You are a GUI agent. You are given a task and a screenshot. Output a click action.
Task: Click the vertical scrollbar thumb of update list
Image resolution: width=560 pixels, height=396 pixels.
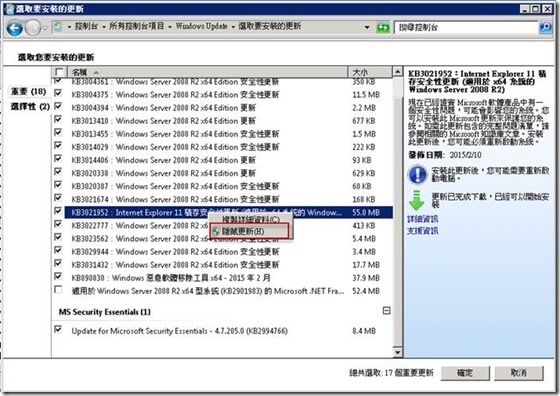click(398, 221)
